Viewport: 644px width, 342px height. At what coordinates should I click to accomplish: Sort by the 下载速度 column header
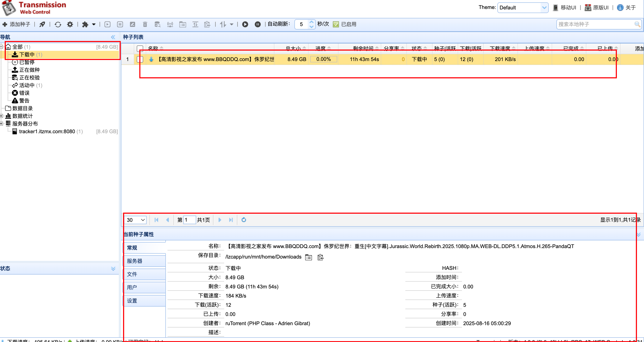(500, 48)
